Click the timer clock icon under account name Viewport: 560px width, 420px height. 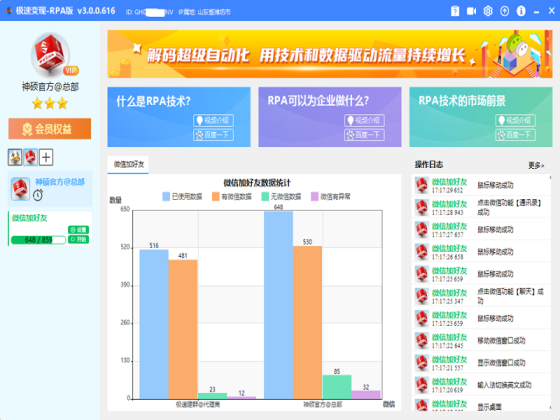point(38,195)
